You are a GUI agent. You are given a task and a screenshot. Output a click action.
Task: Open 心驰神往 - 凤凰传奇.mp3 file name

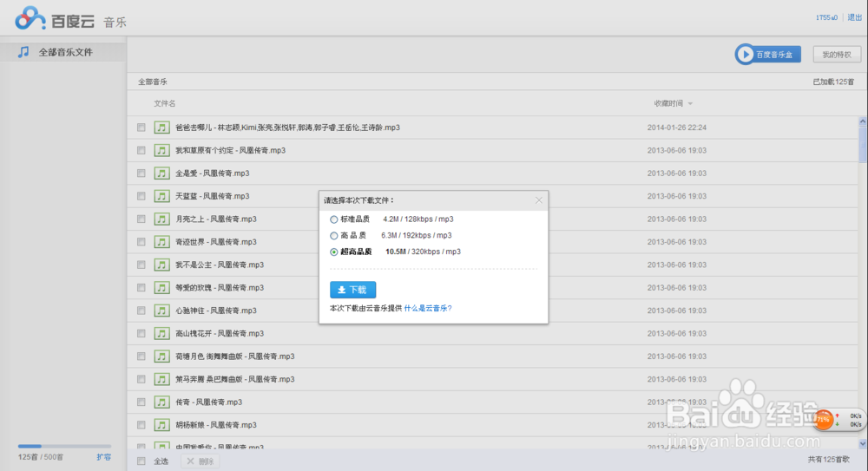216,311
